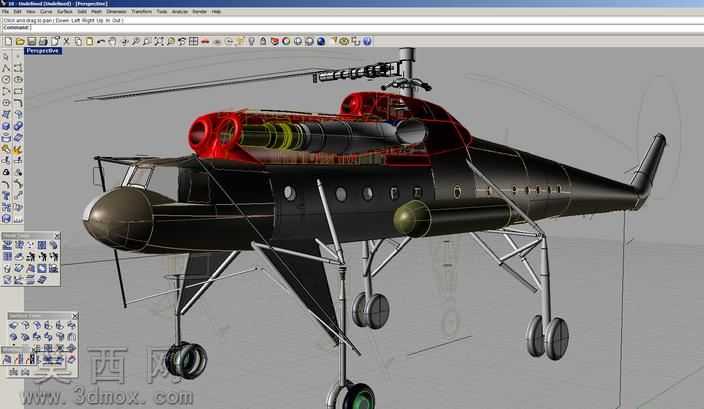
Task: Open the Mesh menu
Action: (97, 12)
